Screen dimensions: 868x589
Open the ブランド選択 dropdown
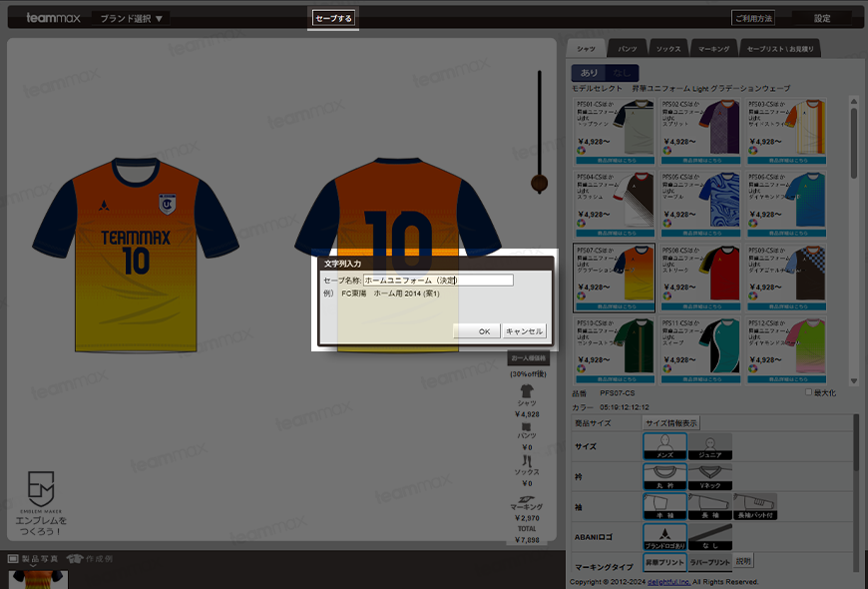pyautogui.click(x=131, y=18)
